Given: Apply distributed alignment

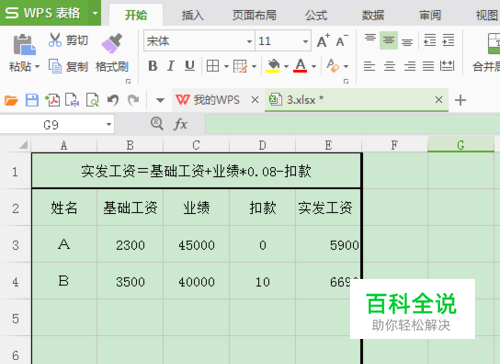Looking at the screenshot, I should tap(447, 66).
